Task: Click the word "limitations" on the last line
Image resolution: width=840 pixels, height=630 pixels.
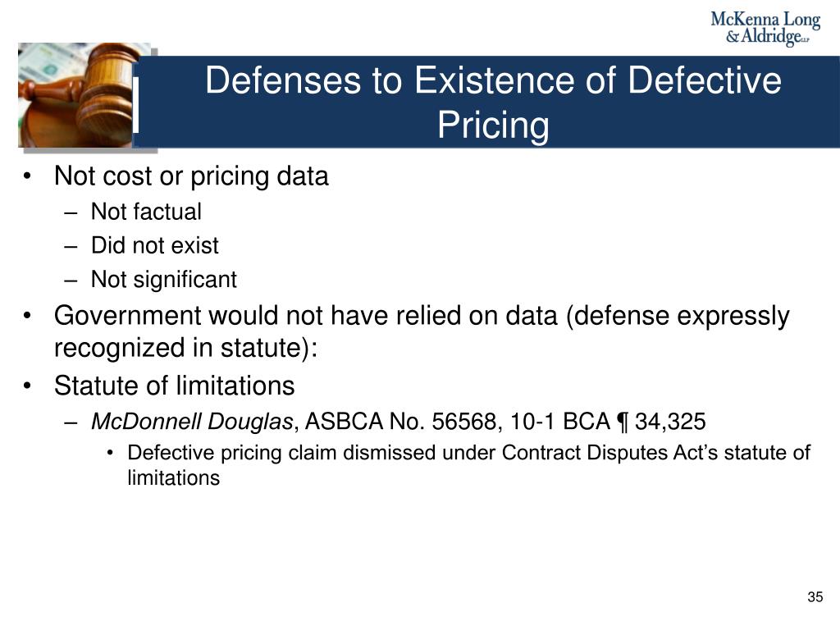Action: tap(174, 478)
